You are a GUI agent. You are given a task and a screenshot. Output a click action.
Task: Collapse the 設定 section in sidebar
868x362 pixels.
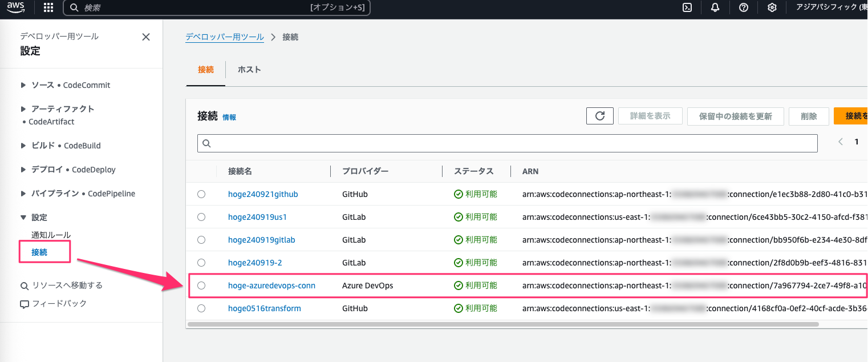(x=23, y=218)
